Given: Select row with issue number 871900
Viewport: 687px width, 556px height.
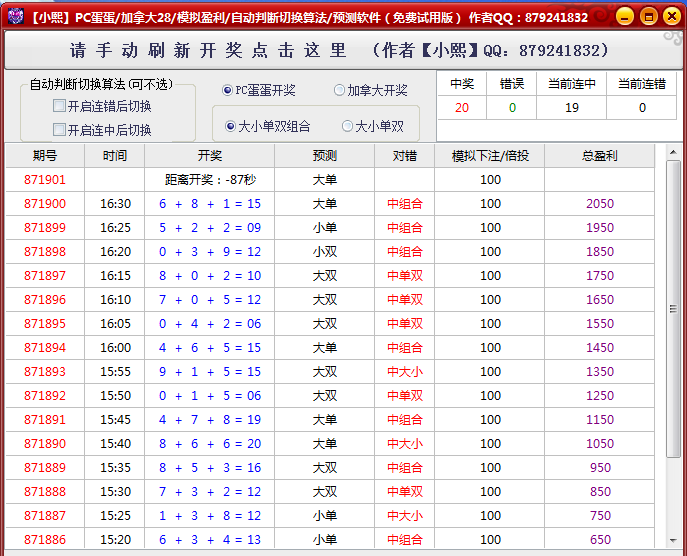Looking at the screenshot, I should [45, 204].
